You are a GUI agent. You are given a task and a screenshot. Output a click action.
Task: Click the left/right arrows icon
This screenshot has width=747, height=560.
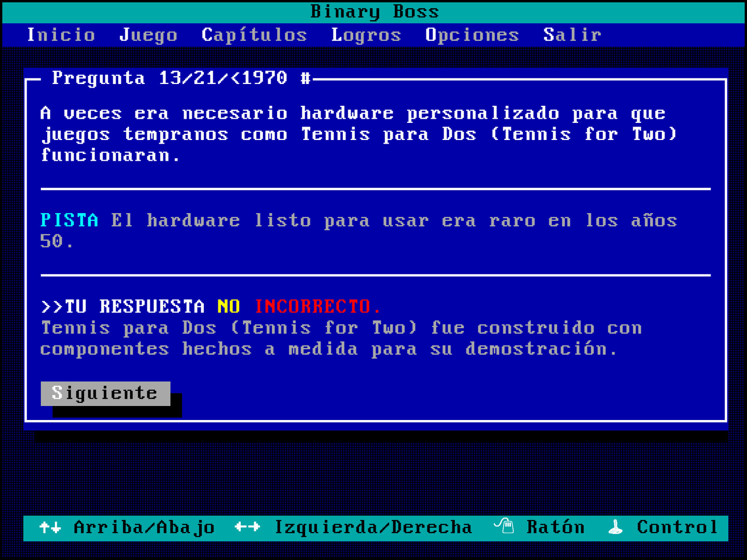point(247,527)
